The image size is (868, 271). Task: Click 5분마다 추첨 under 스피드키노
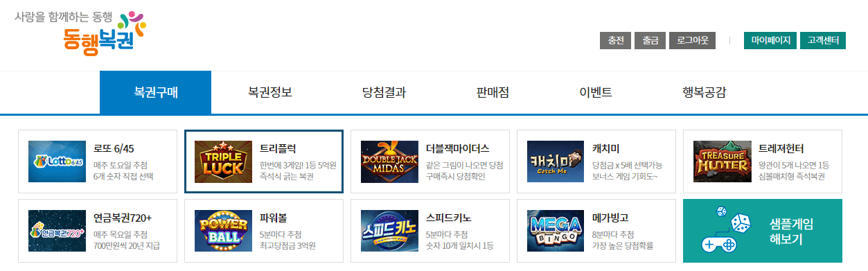click(447, 234)
